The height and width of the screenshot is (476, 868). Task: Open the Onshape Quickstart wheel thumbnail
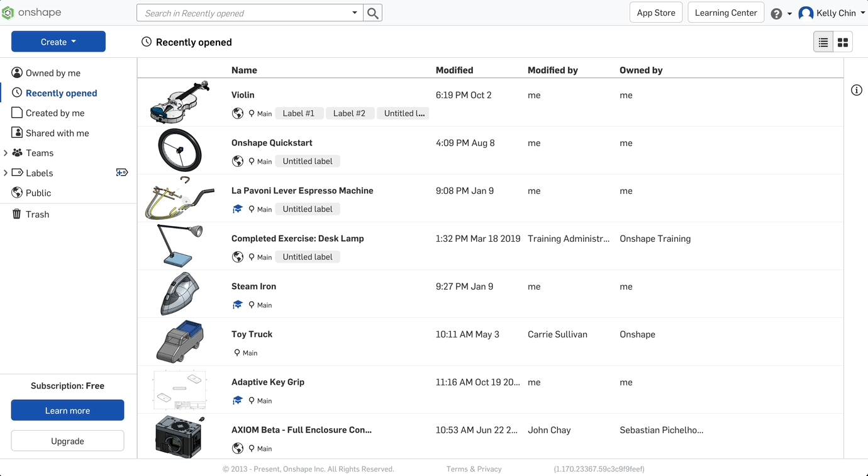pos(179,150)
